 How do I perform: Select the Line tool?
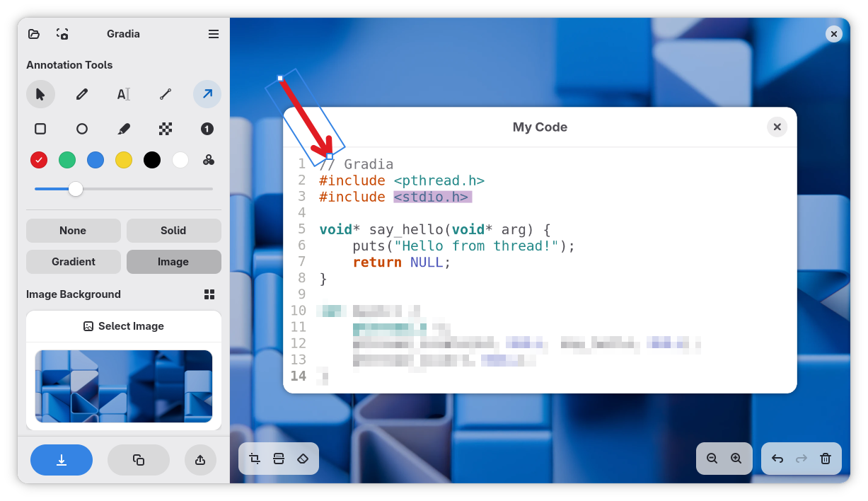click(166, 94)
